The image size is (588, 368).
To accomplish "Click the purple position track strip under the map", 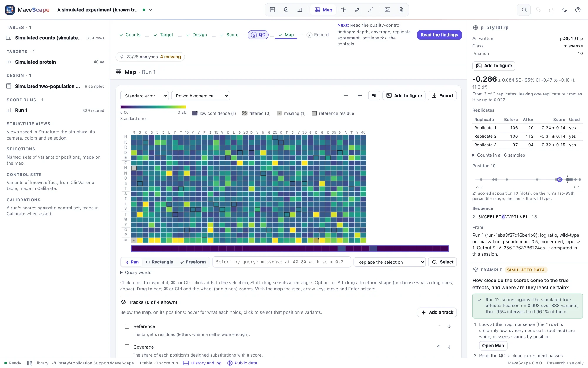I will pos(290,248).
